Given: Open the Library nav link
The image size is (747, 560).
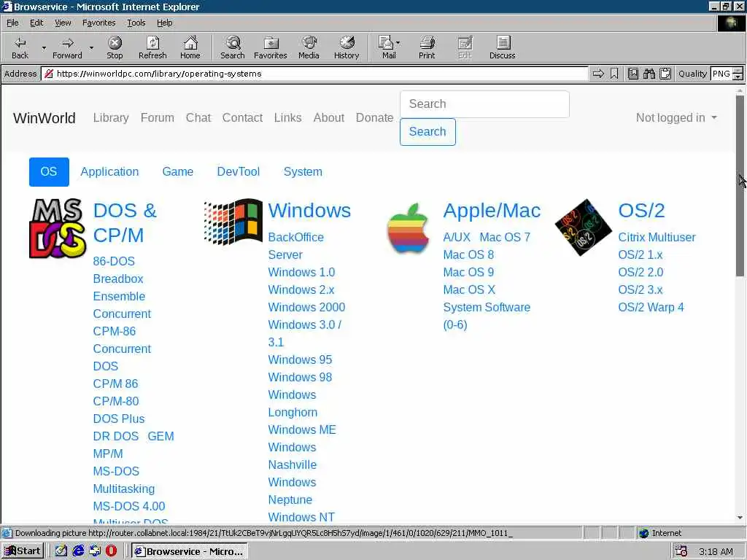Looking at the screenshot, I should (x=111, y=117).
